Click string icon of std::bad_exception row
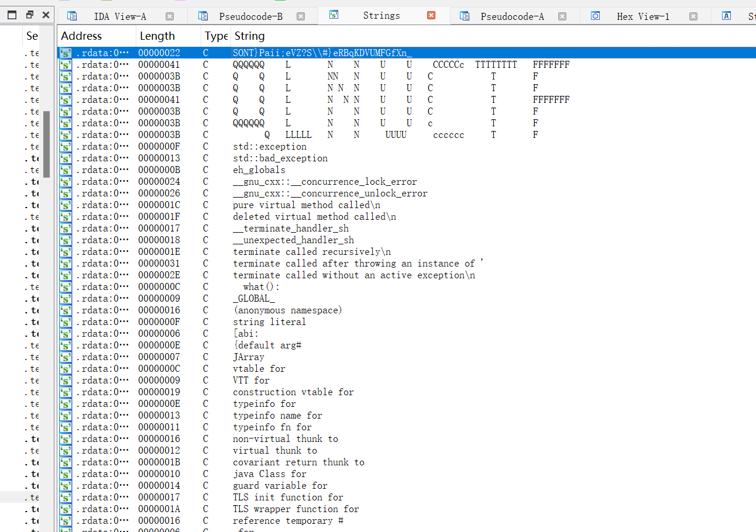Screen dimensions: 756x532 point(66,158)
